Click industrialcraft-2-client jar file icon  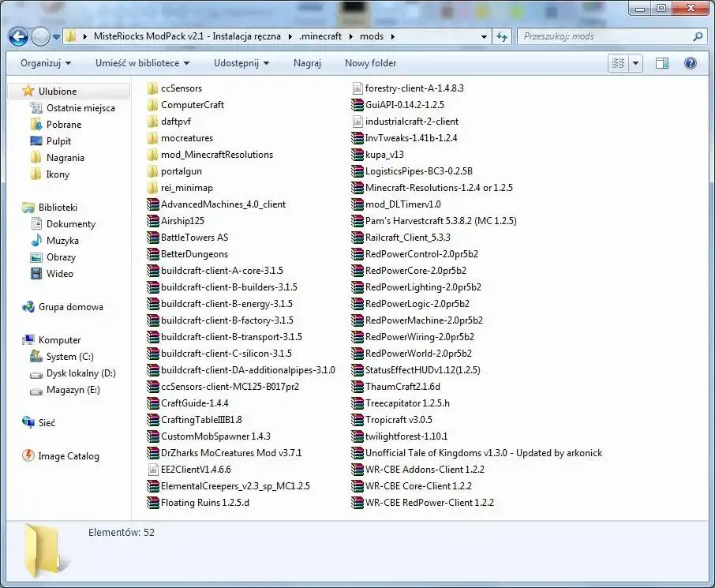click(x=357, y=122)
